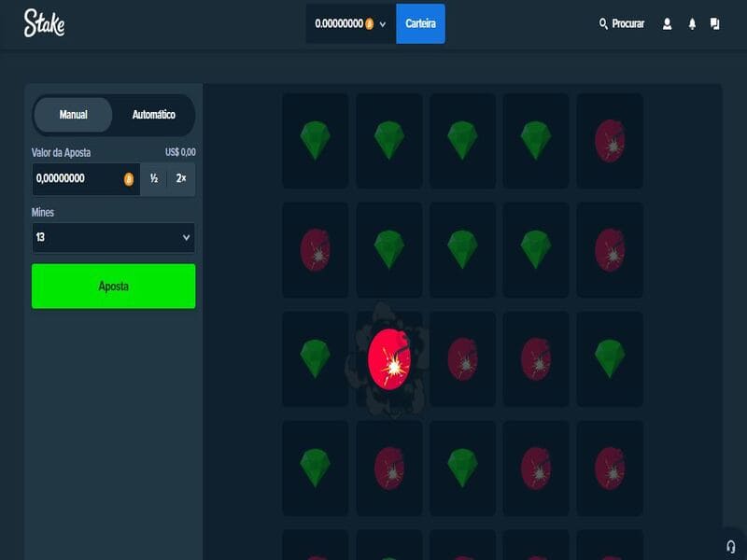The height and width of the screenshot is (560, 747).
Task: Select fourth row, third column gem tile
Action: [x=462, y=469]
